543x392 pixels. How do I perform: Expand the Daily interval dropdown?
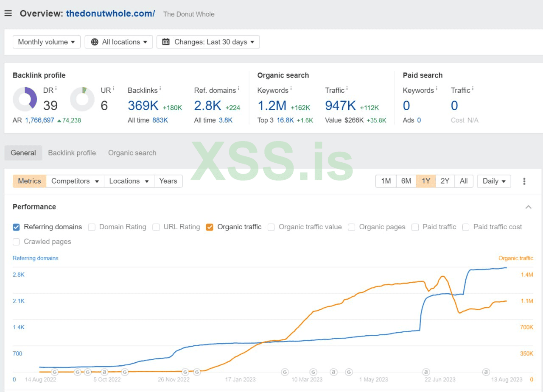[x=494, y=181]
